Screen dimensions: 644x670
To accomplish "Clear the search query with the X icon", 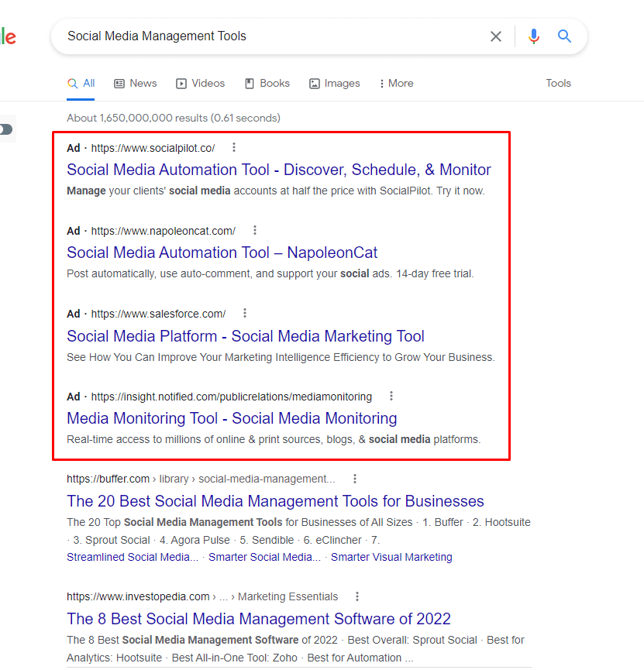I will click(x=496, y=36).
